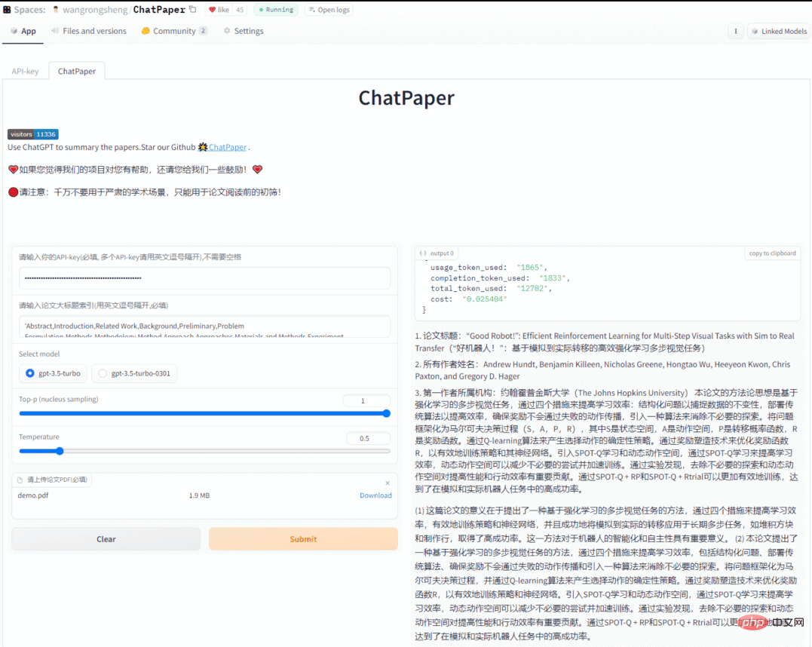
Task: Show the Running status details
Action: coord(274,10)
